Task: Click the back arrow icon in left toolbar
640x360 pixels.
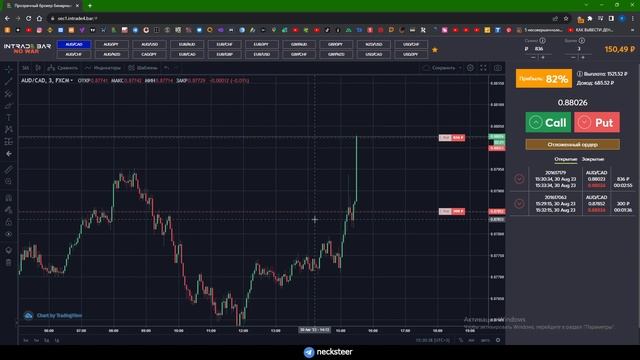Action: click(9, 154)
